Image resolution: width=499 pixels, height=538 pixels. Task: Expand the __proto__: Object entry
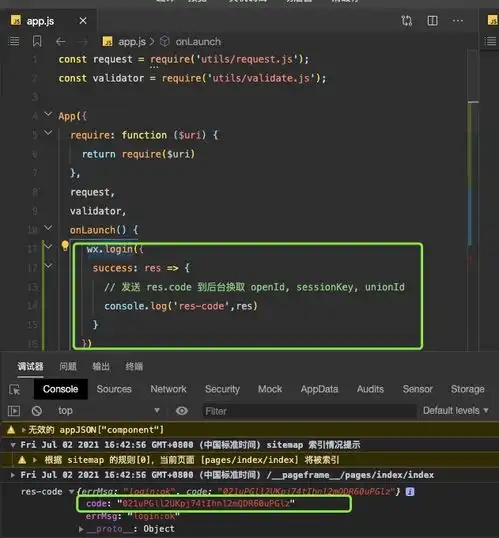pos(81,529)
